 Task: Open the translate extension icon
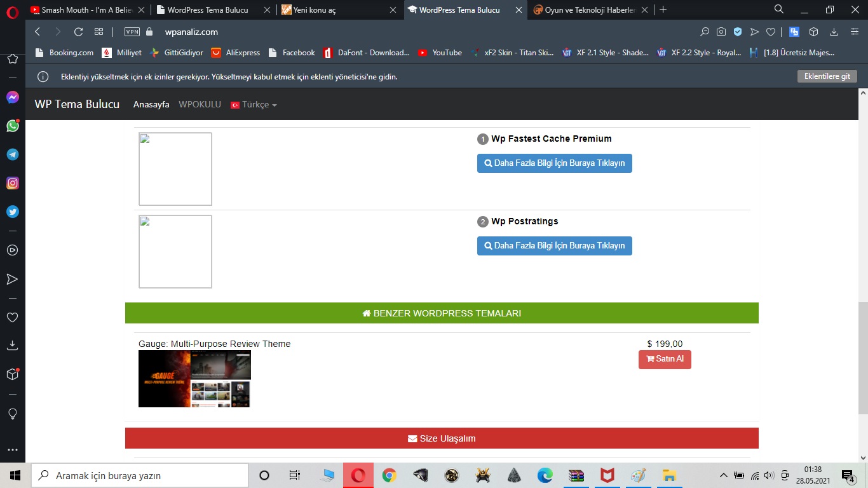794,32
